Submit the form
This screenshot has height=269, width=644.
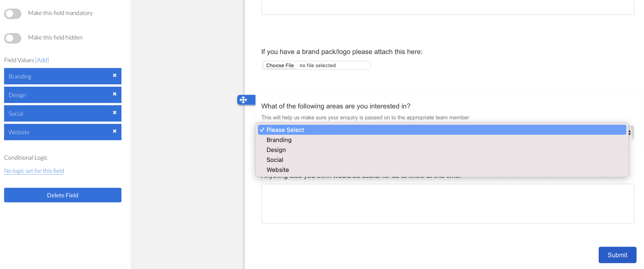tap(617, 255)
